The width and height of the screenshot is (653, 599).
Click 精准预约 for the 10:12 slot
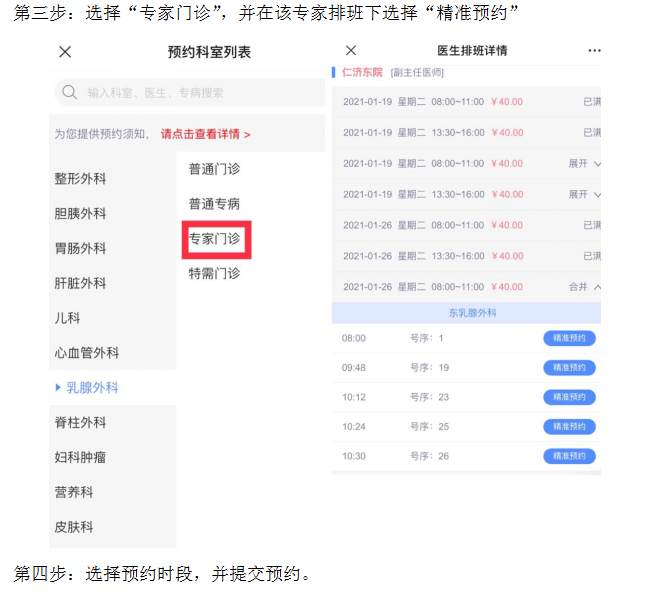pyautogui.click(x=569, y=397)
